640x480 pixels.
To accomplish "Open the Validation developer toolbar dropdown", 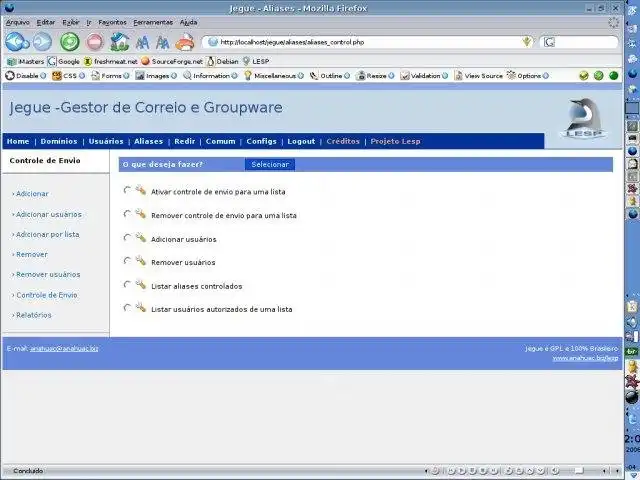I will (424, 76).
